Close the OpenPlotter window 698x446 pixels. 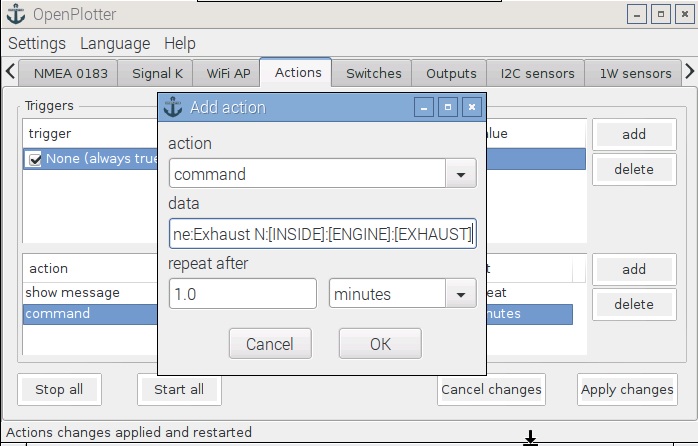tap(685, 14)
